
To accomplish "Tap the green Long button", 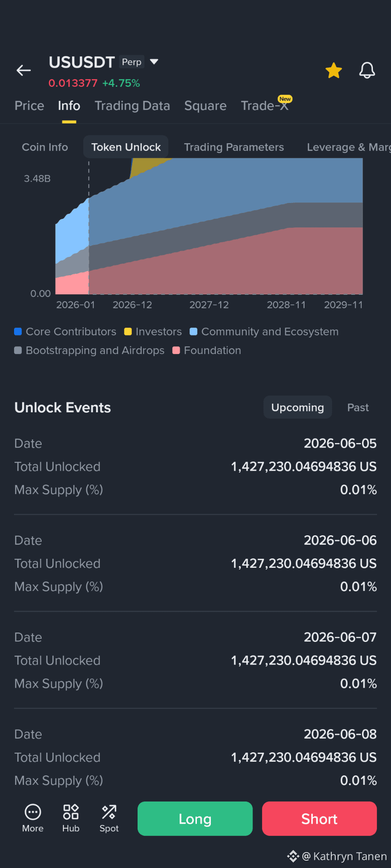I will pyautogui.click(x=195, y=819).
